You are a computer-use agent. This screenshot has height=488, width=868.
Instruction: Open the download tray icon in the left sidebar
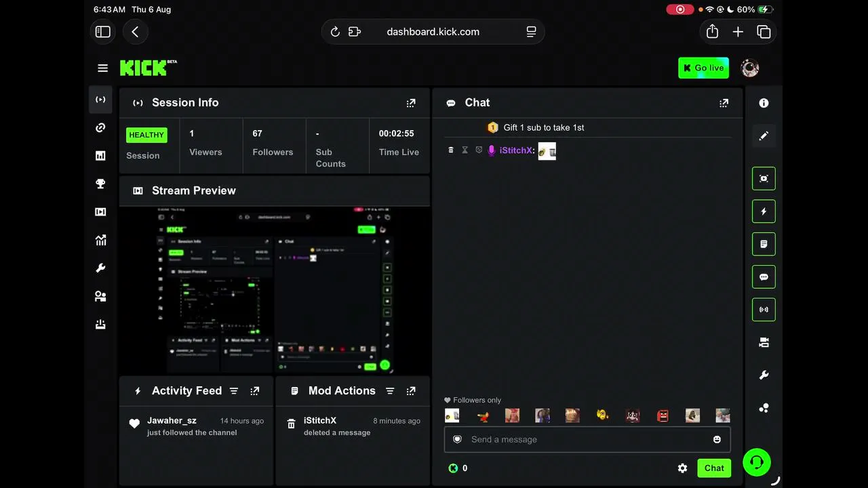(100, 325)
